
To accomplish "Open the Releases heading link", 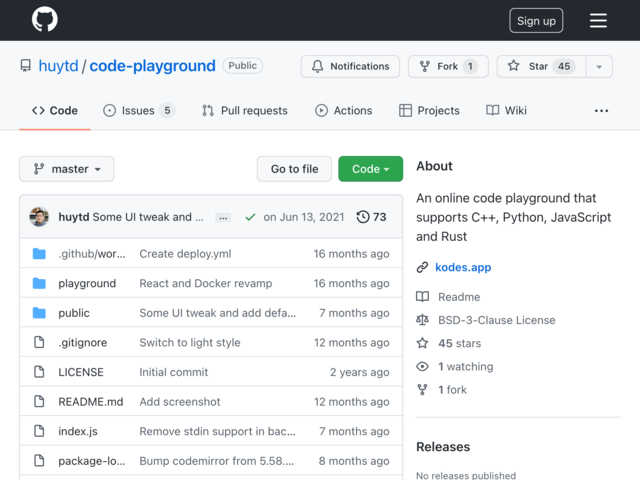I will click(443, 447).
